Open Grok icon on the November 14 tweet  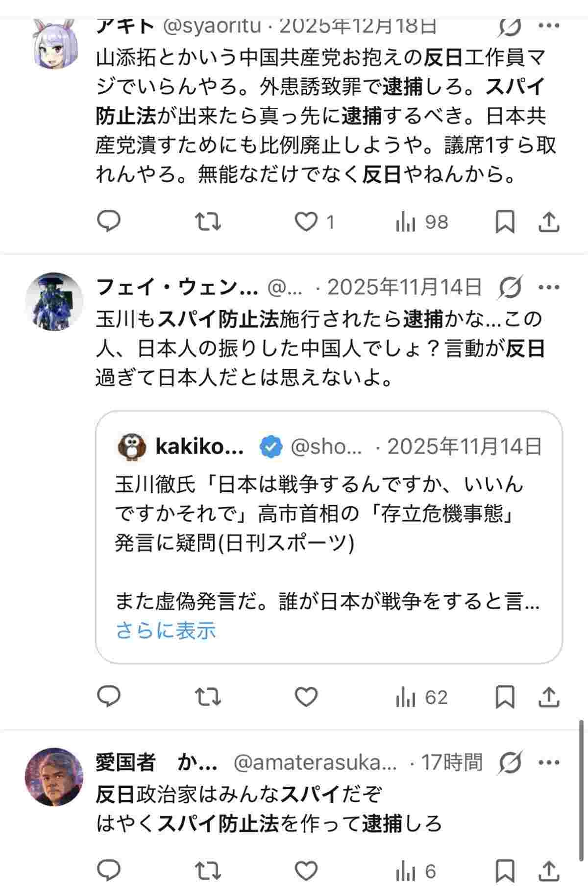(x=510, y=288)
